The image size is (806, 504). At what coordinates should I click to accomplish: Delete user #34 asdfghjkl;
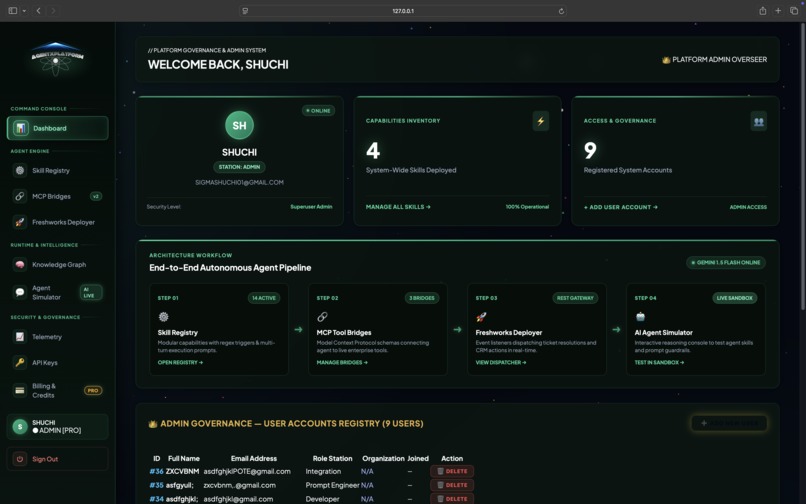click(452, 498)
